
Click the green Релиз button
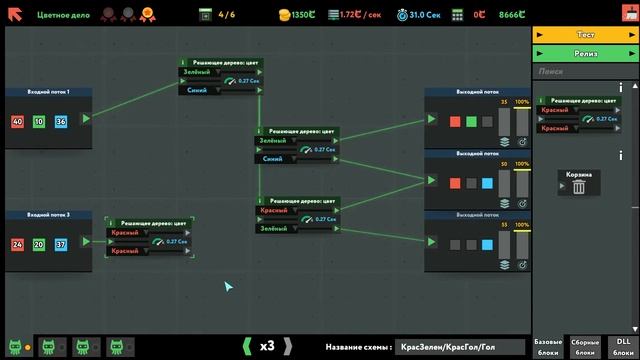point(585,53)
